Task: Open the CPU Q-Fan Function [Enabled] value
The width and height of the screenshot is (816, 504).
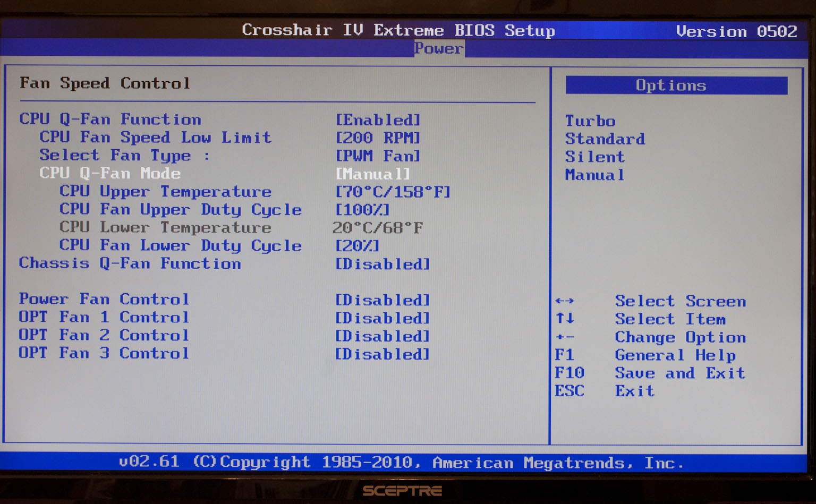Action: pyautogui.click(x=378, y=120)
